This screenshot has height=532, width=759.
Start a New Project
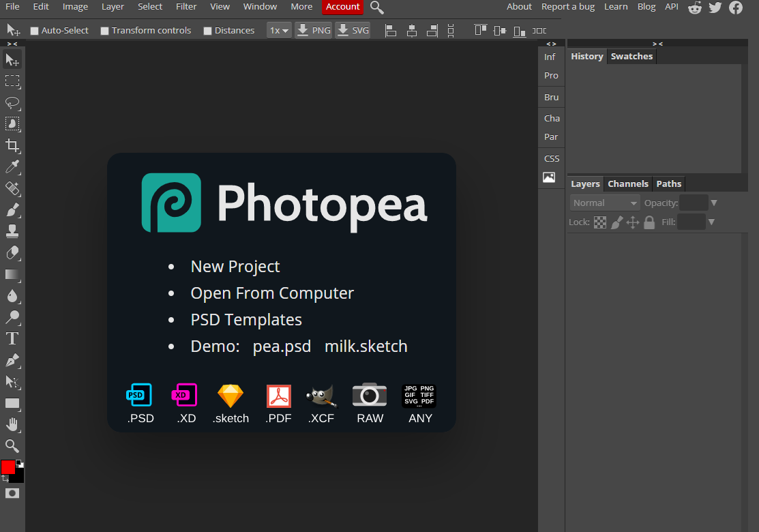235,266
